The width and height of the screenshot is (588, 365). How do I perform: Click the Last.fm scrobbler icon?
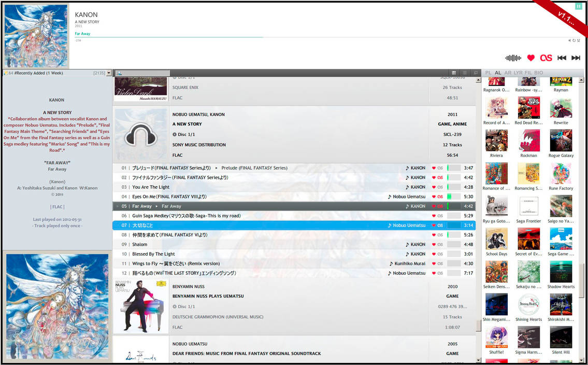(x=546, y=58)
